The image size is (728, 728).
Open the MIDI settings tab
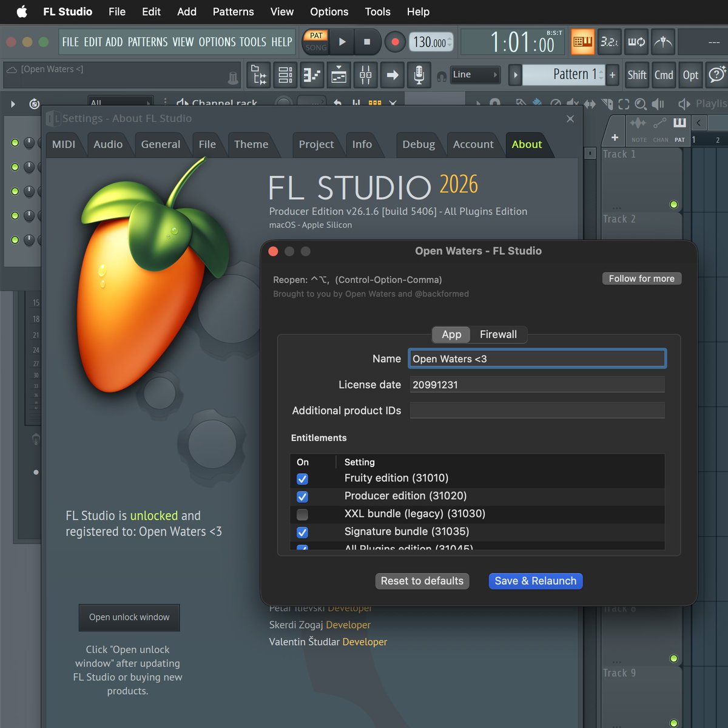pos(64,144)
